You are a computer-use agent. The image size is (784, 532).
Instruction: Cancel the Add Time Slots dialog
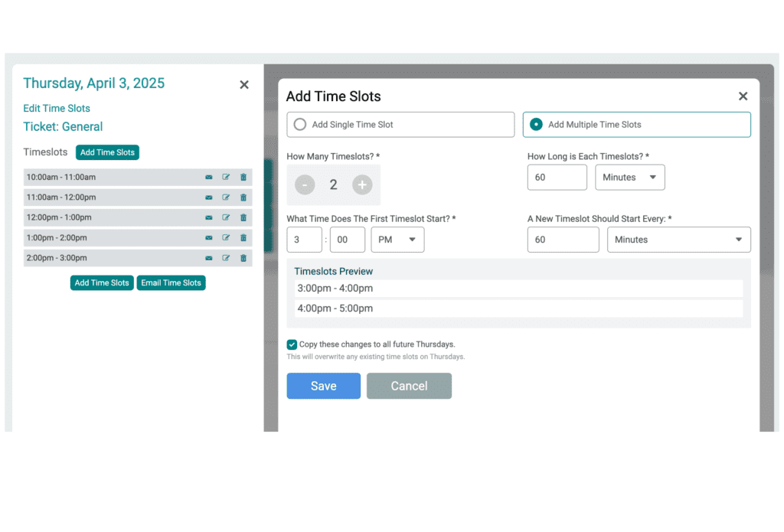pyautogui.click(x=409, y=386)
